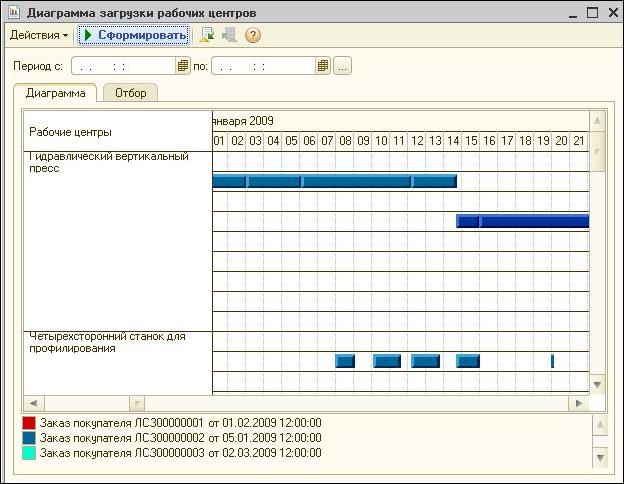Select legend text Заказ покупателя ЛС300000001
Screen dimensions: 624x484
[x=122, y=423]
